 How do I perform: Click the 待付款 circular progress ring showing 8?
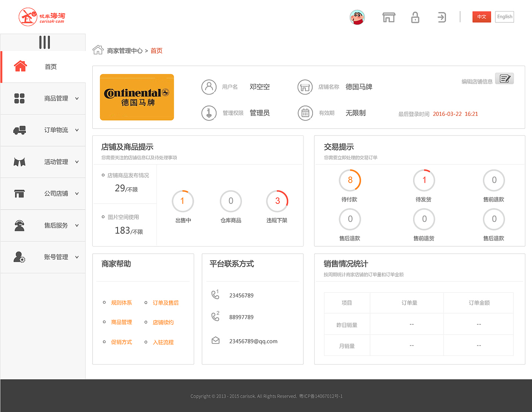[x=350, y=180]
